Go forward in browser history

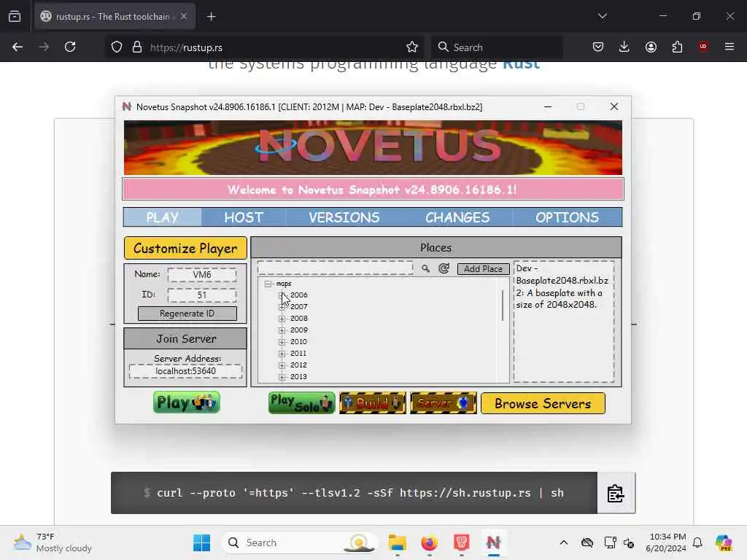pos(44,47)
